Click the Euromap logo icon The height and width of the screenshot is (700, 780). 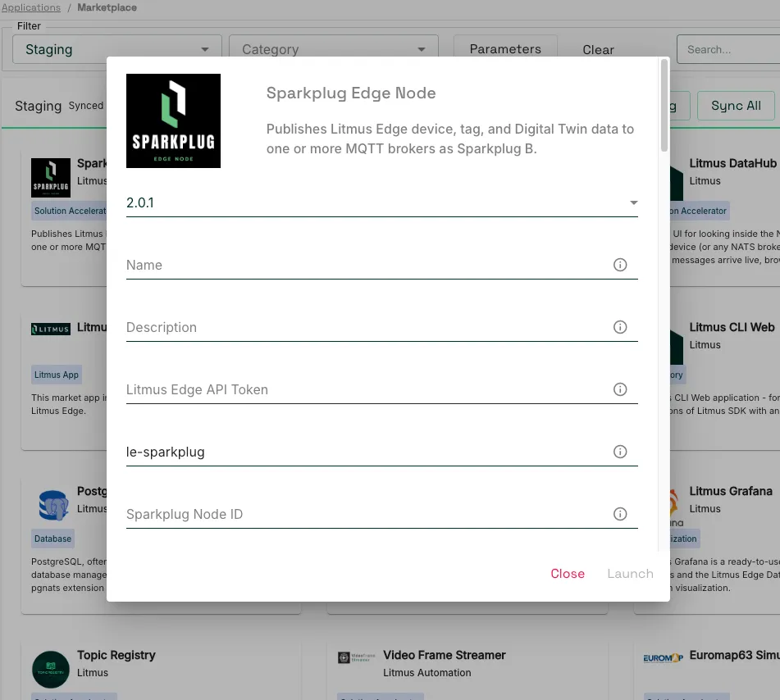click(663, 658)
